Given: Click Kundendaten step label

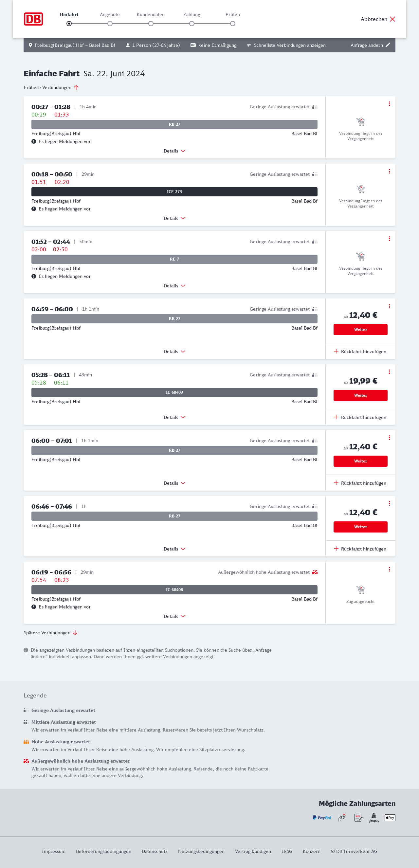Looking at the screenshot, I should coord(151,14).
